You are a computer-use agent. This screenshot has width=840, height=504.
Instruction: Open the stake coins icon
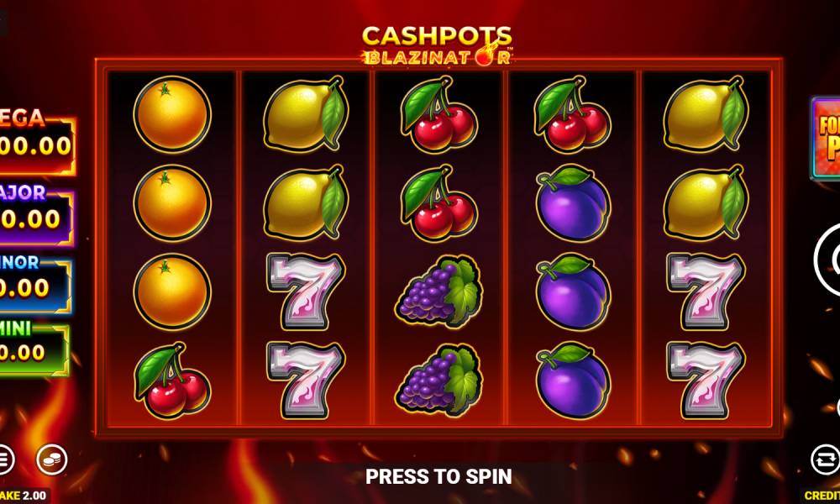tap(51, 459)
